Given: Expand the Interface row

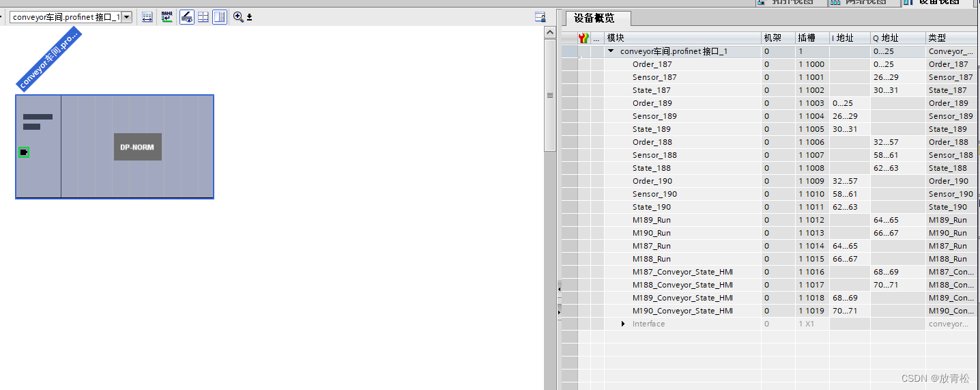Looking at the screenshot, I should tap(623, 324).
